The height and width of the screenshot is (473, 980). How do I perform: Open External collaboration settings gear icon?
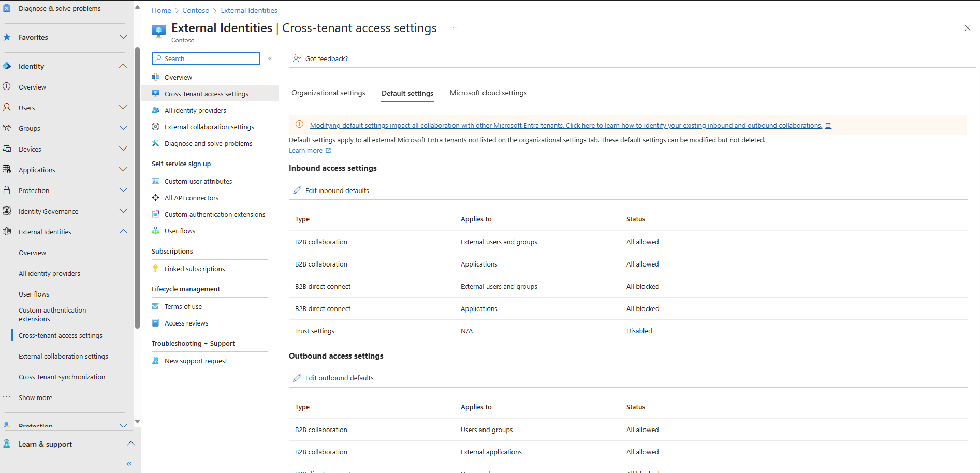point(155,127)
